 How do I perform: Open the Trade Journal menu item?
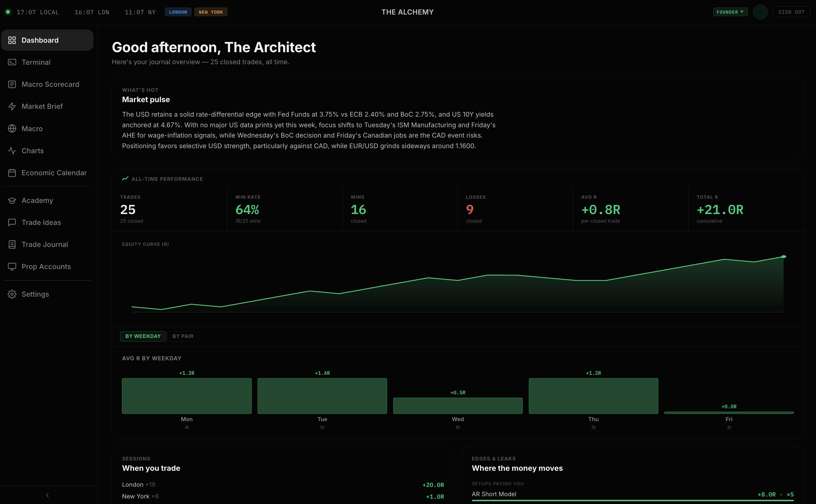(x=47, y=244)
